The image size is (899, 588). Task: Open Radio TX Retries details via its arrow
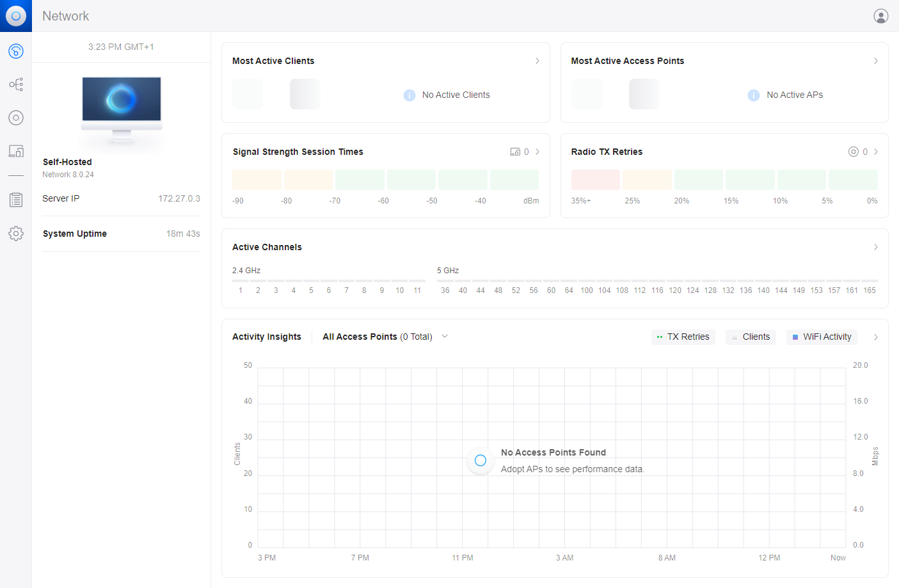(x=875, y=152)
